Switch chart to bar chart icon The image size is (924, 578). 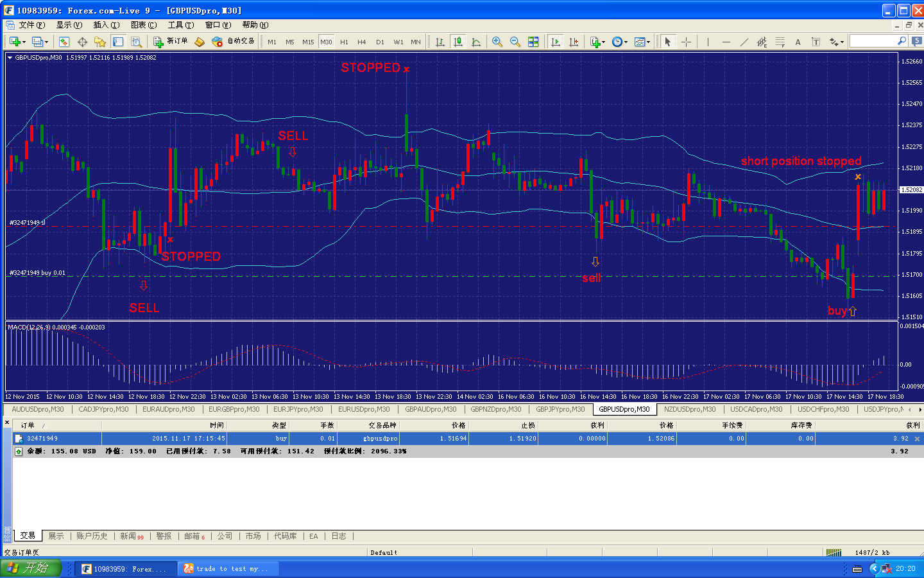point(440,42)
